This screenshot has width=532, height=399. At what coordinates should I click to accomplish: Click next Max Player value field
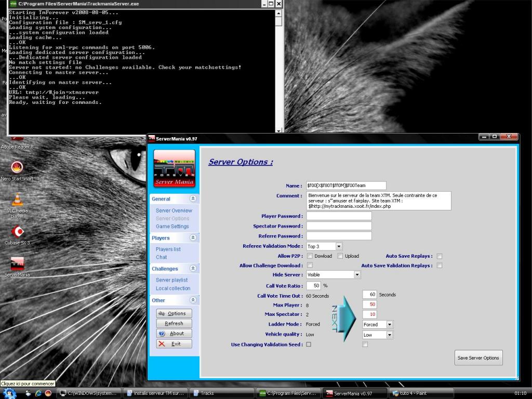click(x=370, y=304)
